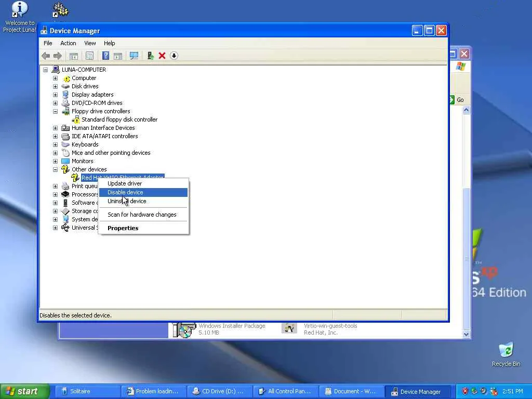Collapse the Floppy drive controllers category
Screen dimensions: 532x399
click(55, 111)
